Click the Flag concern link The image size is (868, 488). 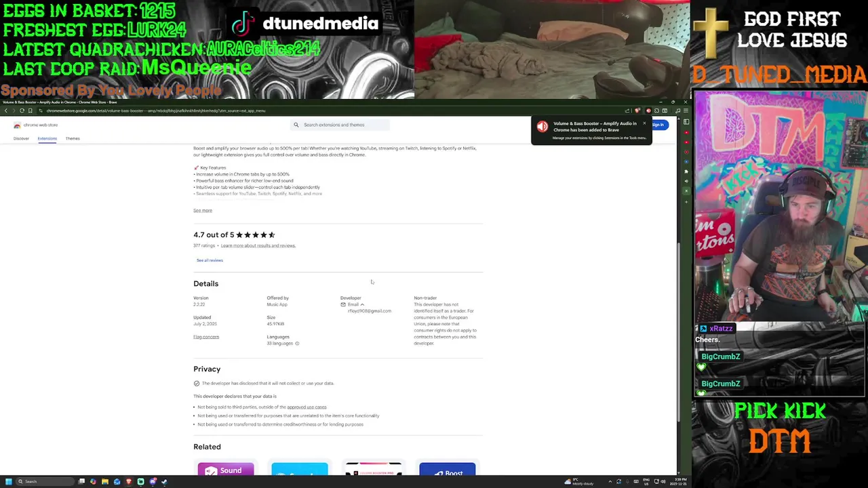coord(206,337)
